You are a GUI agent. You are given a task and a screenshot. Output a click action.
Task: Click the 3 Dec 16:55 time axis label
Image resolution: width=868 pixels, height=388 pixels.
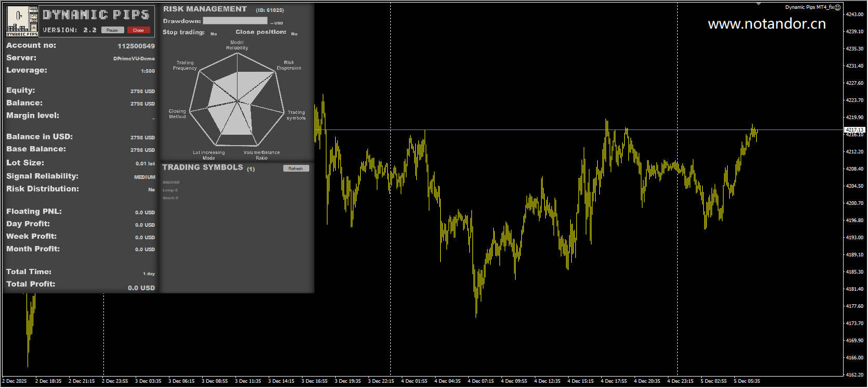[314, 381]
